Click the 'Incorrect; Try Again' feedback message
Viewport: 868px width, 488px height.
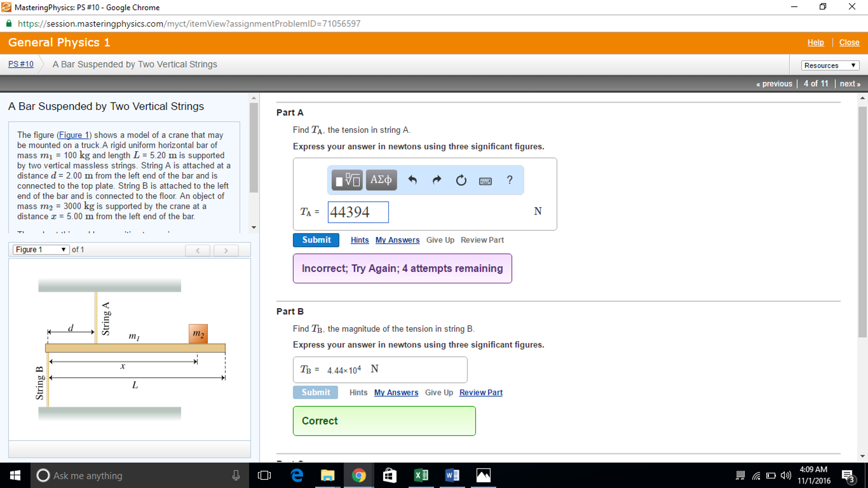tap(402, 269)
